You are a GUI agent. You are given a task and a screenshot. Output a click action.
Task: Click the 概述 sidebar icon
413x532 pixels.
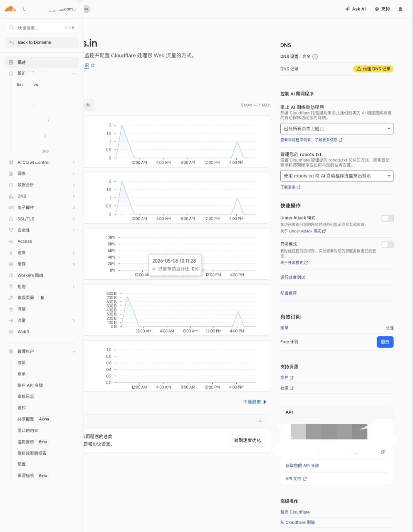coord(11,62)
